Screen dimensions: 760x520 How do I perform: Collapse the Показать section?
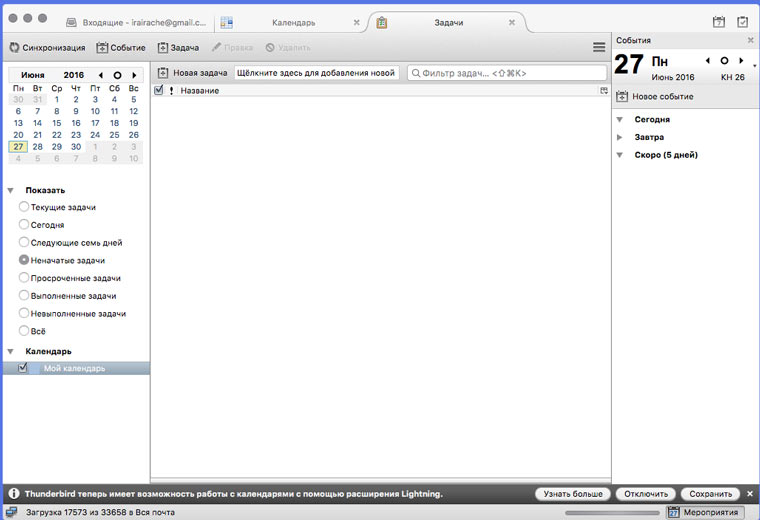(11, 190)
